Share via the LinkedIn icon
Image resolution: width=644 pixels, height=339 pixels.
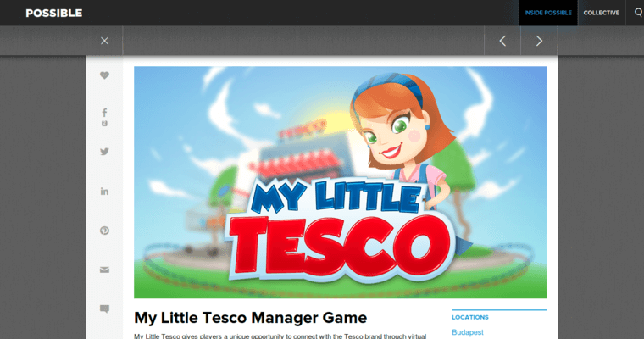coord(105,192)
